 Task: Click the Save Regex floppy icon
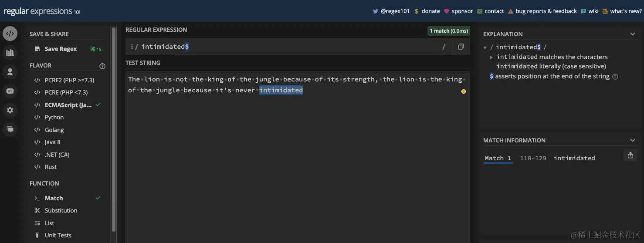(37, 49)
